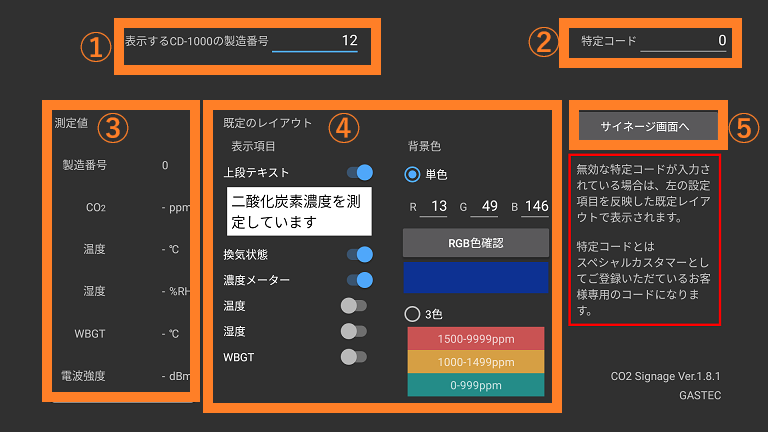The height and width of the screenshot is (432, 768).
Task: Open the サイネージ画面へ button
Action: pos(648,126)
